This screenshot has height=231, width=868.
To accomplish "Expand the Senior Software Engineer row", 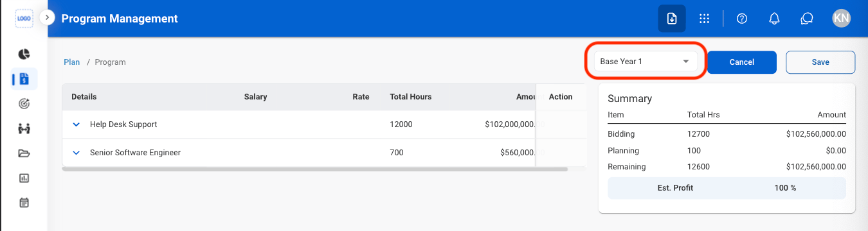I will (x=76, y=153).
